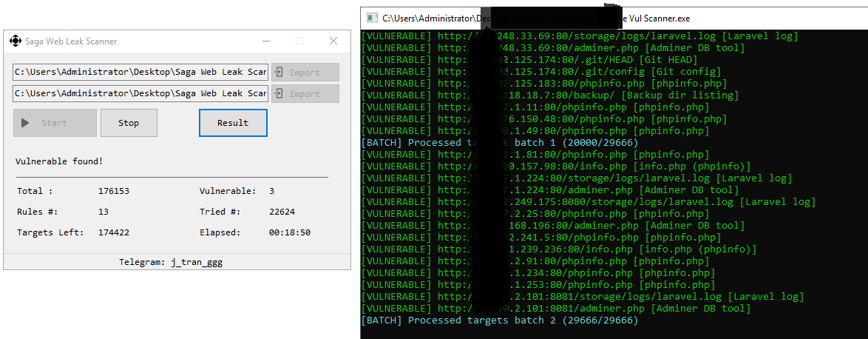Click console line ending '.git/config [Git config]'

coord(541,72)
